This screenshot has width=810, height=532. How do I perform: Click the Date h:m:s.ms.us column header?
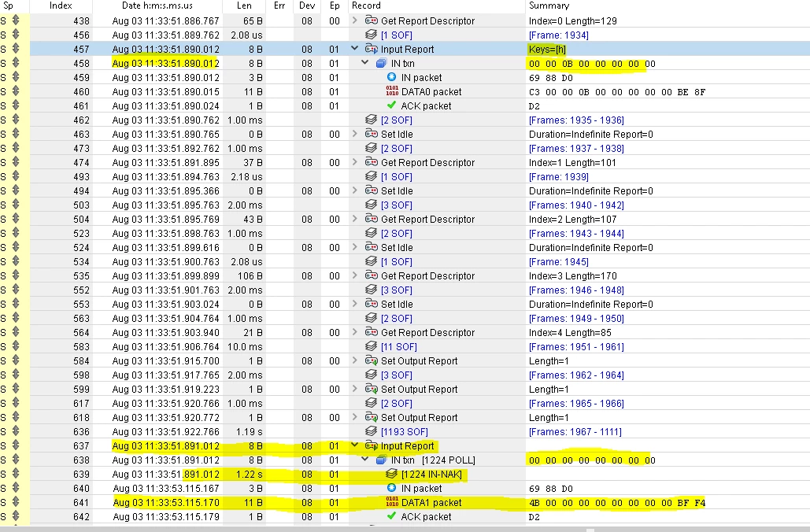pyautogui.click(x=157, y=6)
